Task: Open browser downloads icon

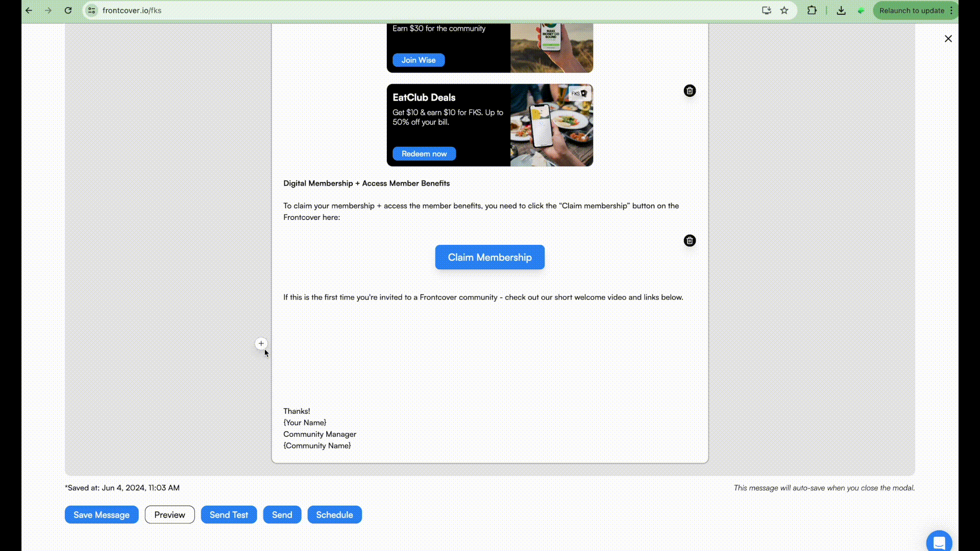Action: pyautogui.click(x=841, y=11)
